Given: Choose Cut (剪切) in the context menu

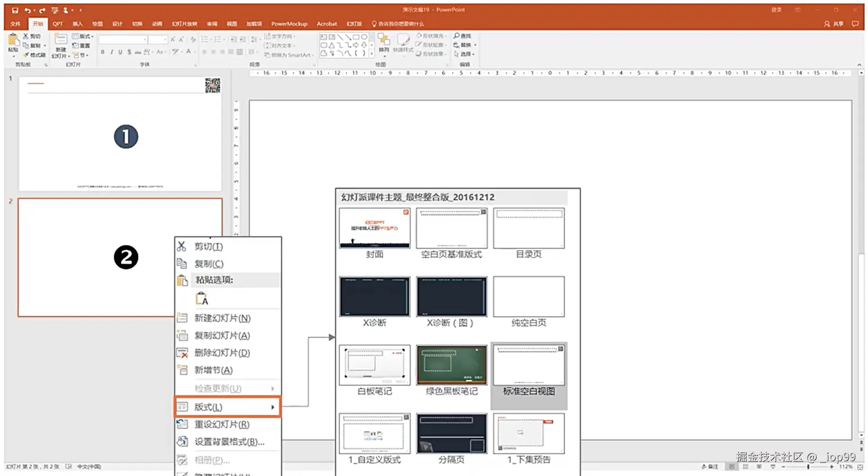Looking at the screenshot, I should tap(228, 247).
